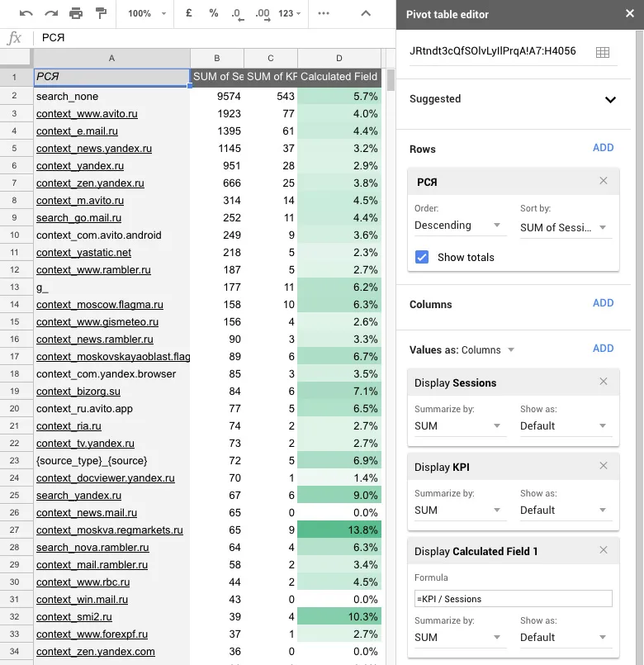Expand the Suggested section
The width and height of the screenshot is (644, 665).
(610, 100)
